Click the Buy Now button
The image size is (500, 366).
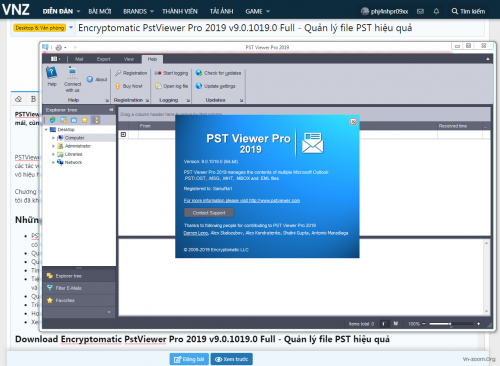[x=129, y=86]
